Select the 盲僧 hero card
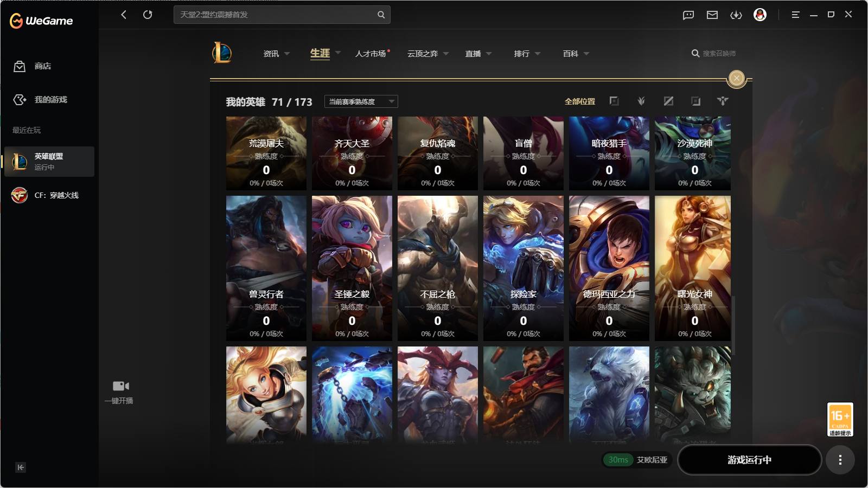Screen dimensions: 868x488 (524, 153)
